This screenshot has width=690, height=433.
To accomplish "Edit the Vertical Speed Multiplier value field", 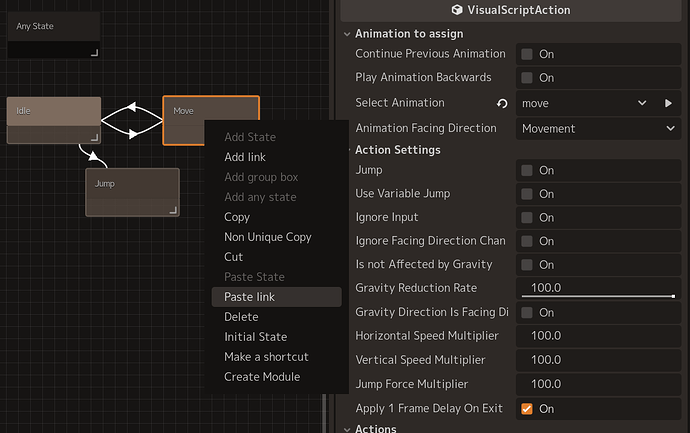I will [x=598, y=360].
